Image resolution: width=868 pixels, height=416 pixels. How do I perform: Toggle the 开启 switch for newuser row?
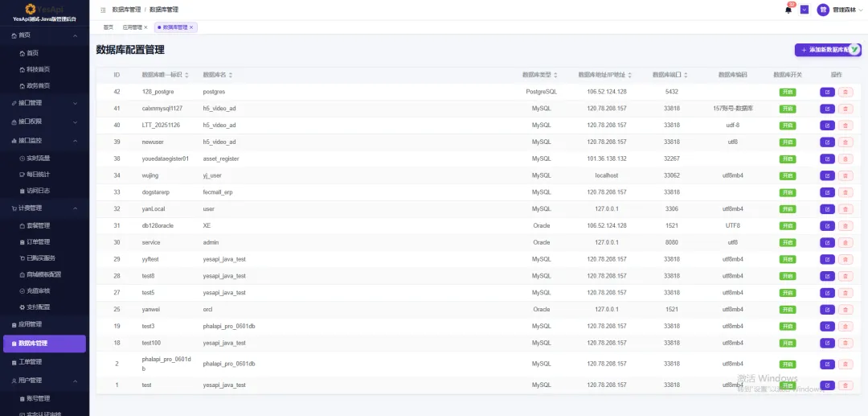(x=787, y=142)
